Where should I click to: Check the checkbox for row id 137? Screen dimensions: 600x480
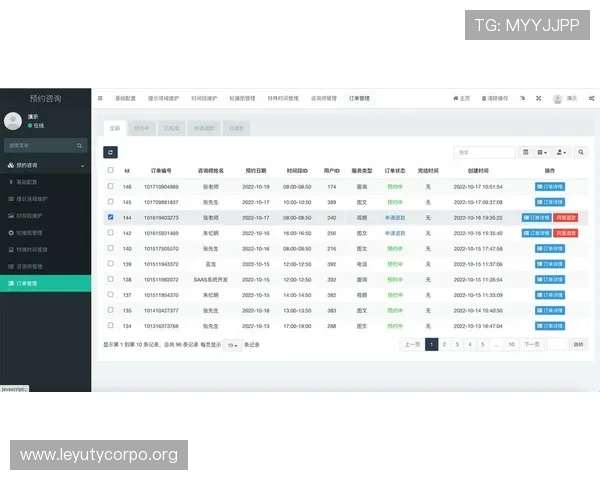click(x=111, y=294)
